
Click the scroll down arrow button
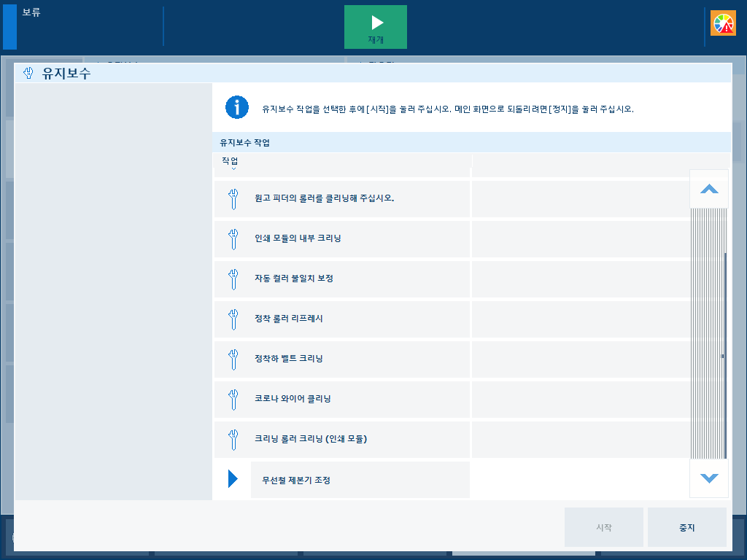[709, 478]
